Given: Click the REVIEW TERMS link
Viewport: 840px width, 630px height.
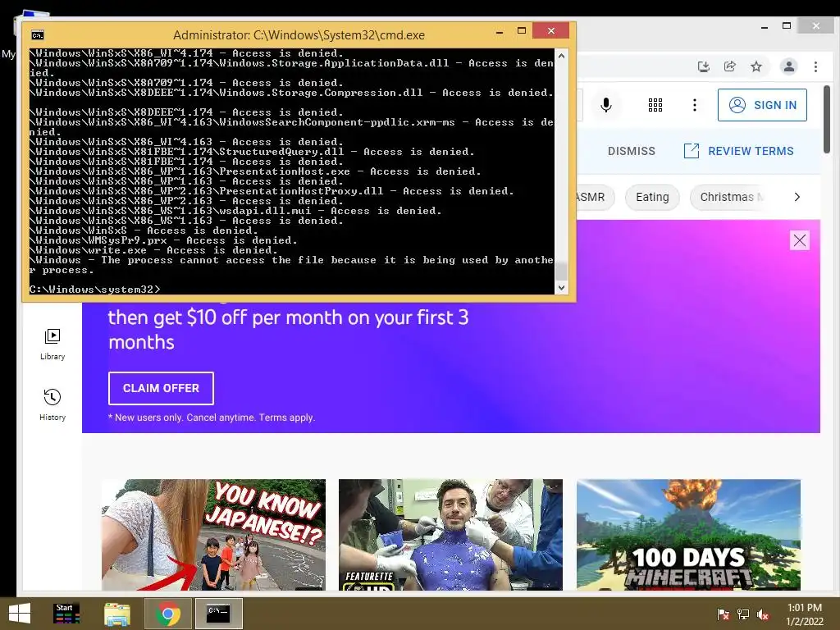Looking at the screenshot, I should coord(739,151).
